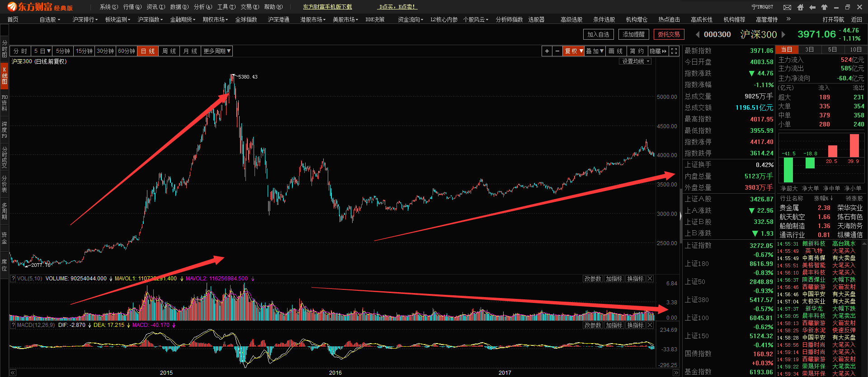This screenshot has width=868, height=377.
Task: Expand 更多周期 dropdown
Action: (x=217, y=51)
